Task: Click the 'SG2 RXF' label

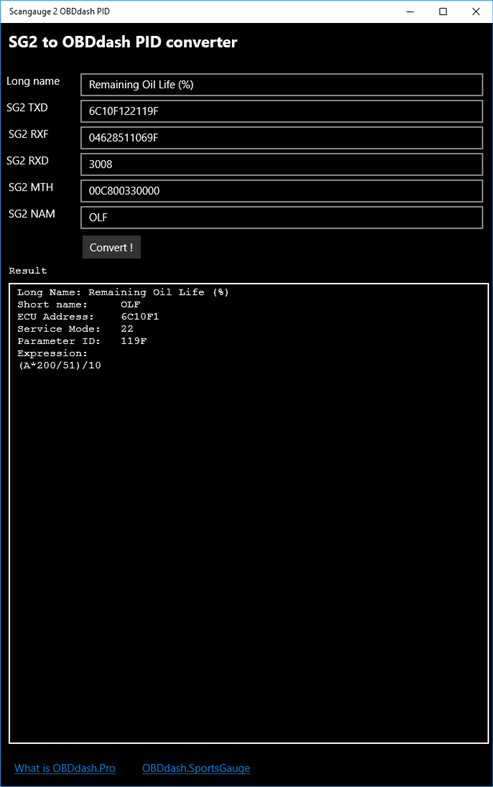Action: [x=28, y=134]
